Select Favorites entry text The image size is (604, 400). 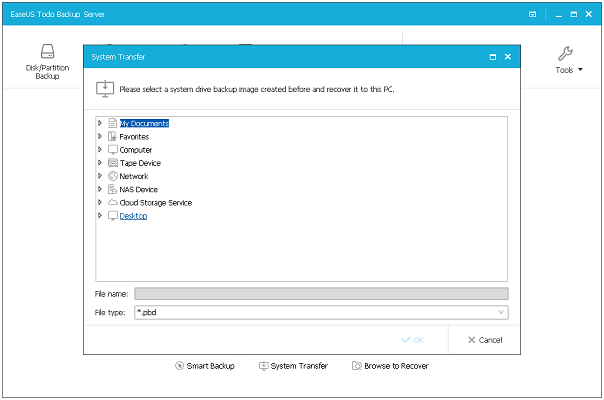click(x=134, y=137)
